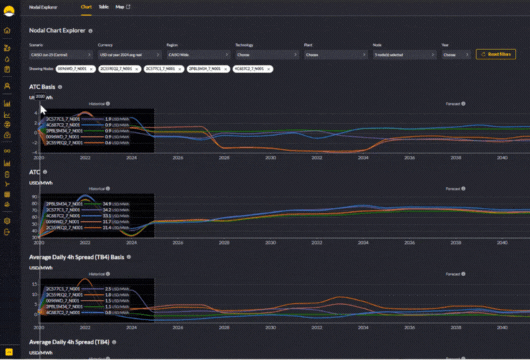
Task: Open the Technology dropdown
Action: pos(267,54)
